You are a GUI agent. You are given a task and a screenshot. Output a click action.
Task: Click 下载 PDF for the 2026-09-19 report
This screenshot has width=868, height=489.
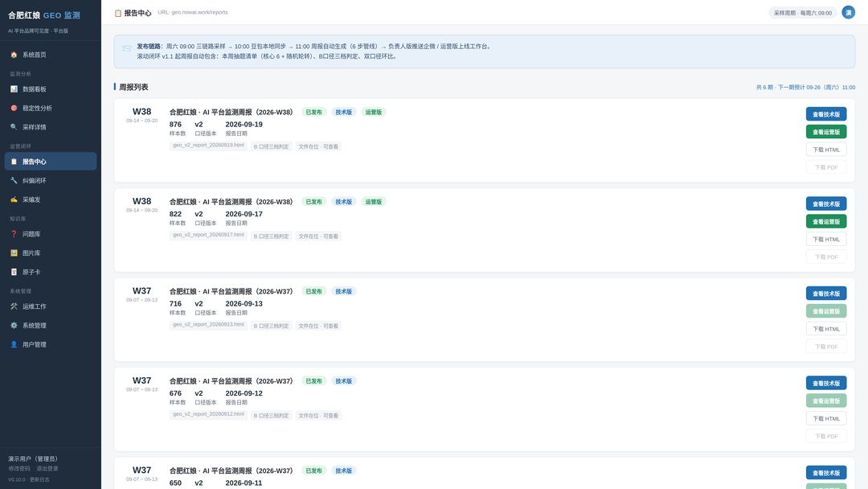click(x=826, y=167)
